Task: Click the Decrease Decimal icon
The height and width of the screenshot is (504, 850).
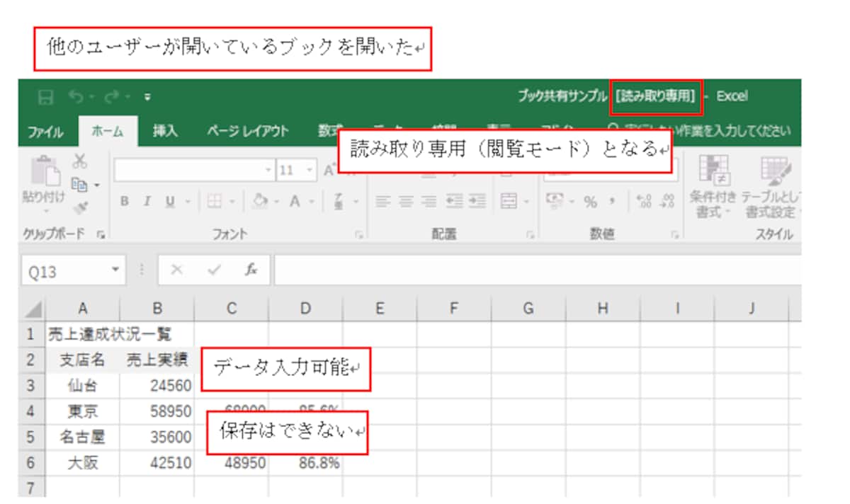Action: (667, 202)
